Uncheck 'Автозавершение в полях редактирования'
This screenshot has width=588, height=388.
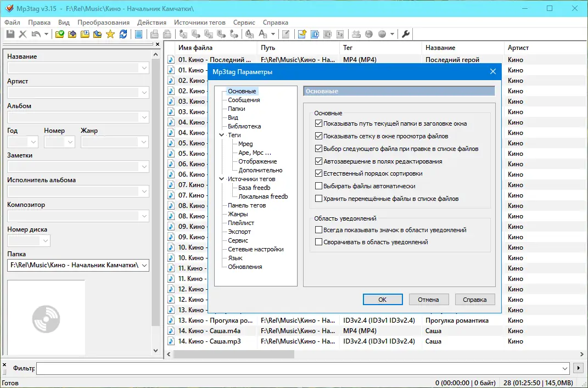click(319, 161)
